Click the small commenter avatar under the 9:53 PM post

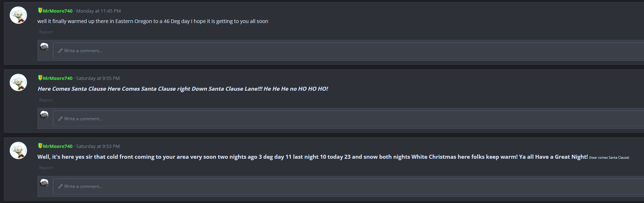pos(44,183)
